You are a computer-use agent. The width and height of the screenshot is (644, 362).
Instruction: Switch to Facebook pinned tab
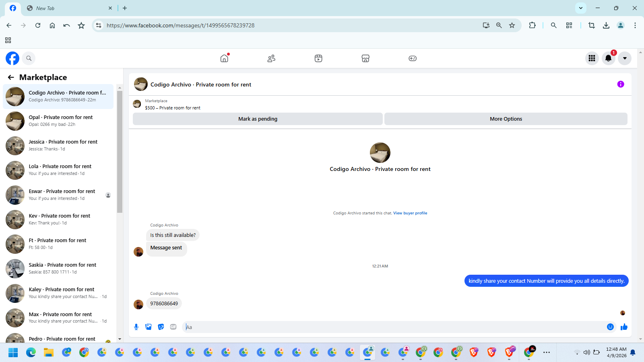tap(13, 8)
